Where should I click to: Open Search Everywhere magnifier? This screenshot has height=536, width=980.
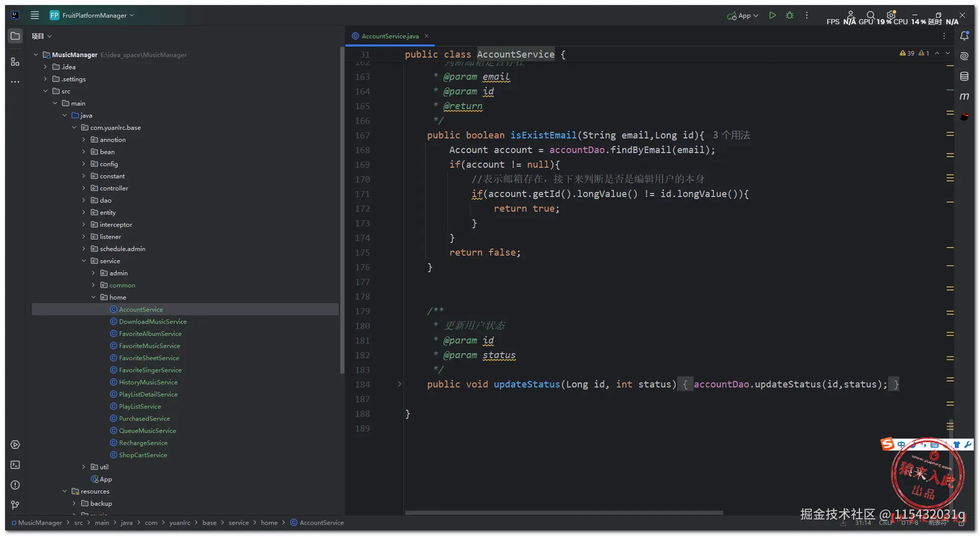[x=870, y=15]
